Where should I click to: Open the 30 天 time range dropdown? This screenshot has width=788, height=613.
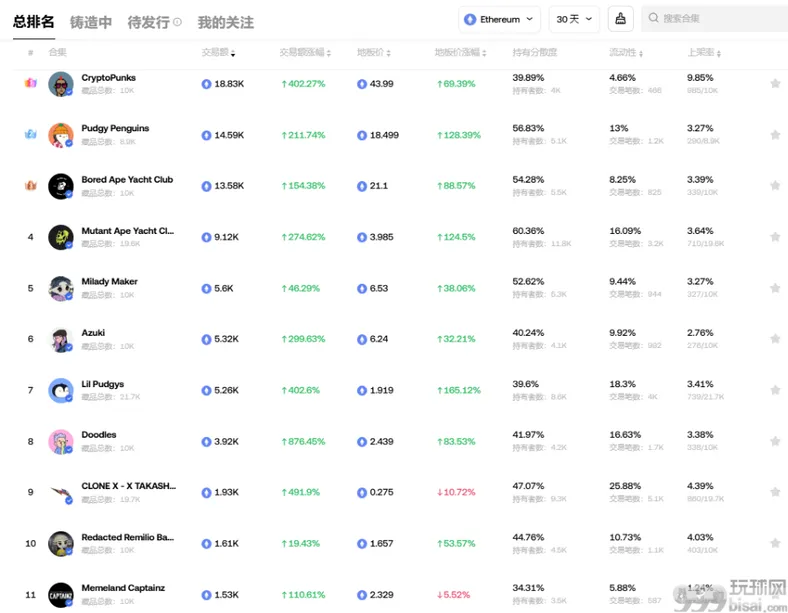(574, 20)
